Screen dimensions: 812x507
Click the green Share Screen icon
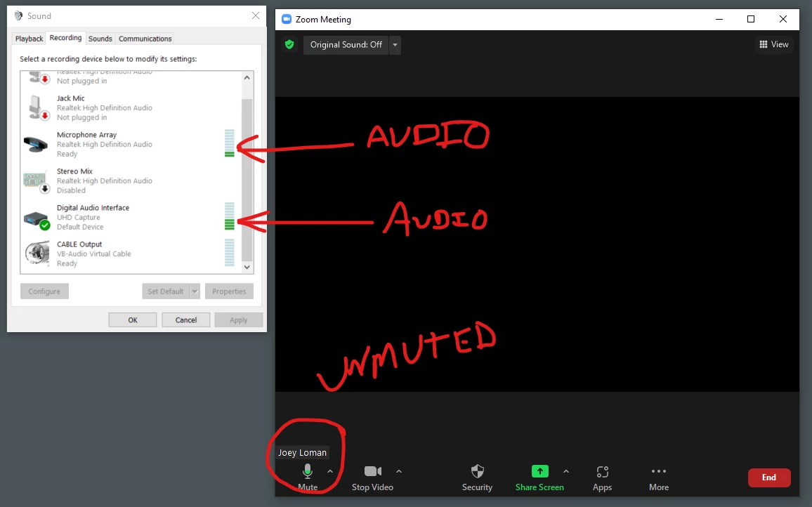pos(539,470)
